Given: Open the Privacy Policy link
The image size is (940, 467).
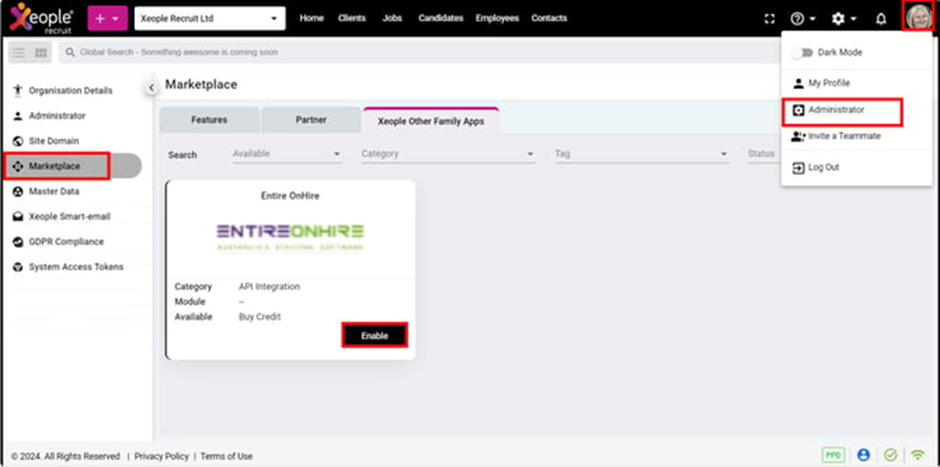Looking at the screenshot, I should click(x=161, y=457).
